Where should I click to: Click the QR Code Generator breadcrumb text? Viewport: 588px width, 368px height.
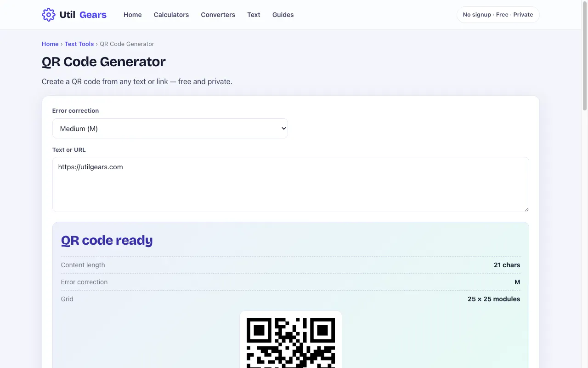coord(127,44)
